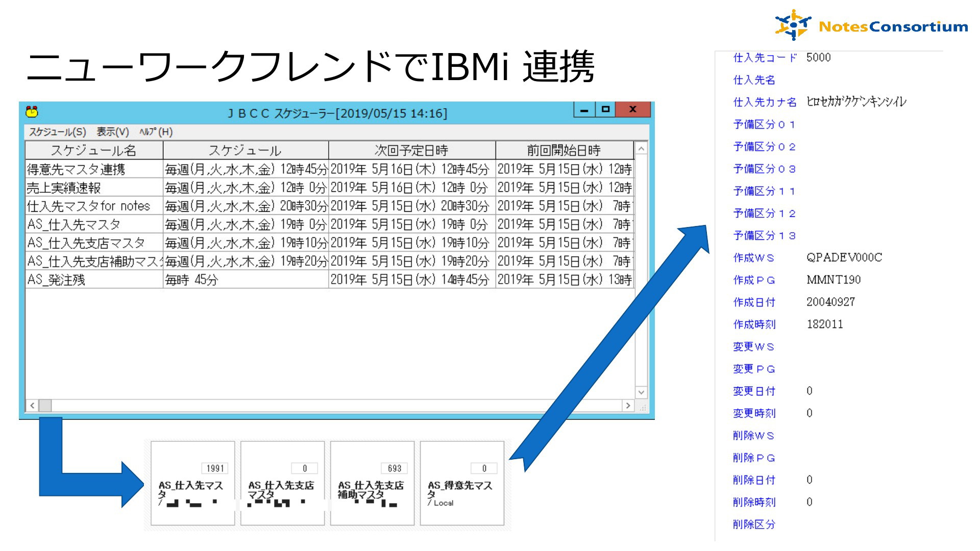Image resolution: width=980 pixels, height=551 pixels.
Task: Click the 作成時刻 value 182011
Action: [x=825, y=324]
